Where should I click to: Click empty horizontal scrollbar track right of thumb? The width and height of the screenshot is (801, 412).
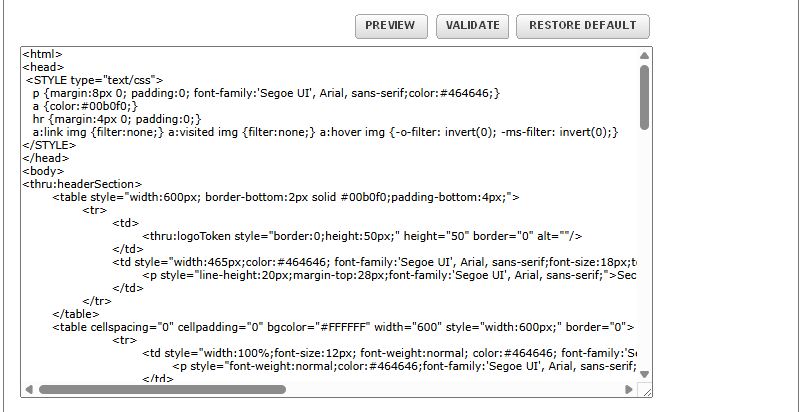point(450,389)
